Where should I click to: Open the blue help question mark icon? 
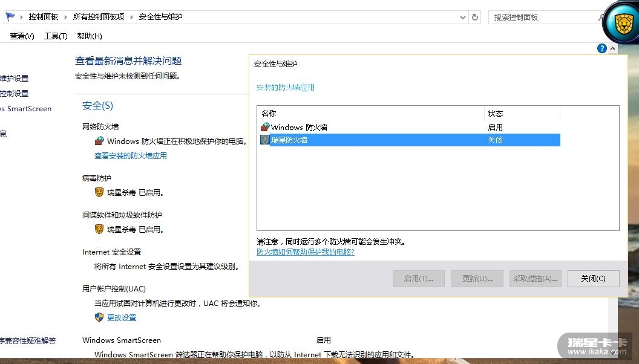[601, 48]
